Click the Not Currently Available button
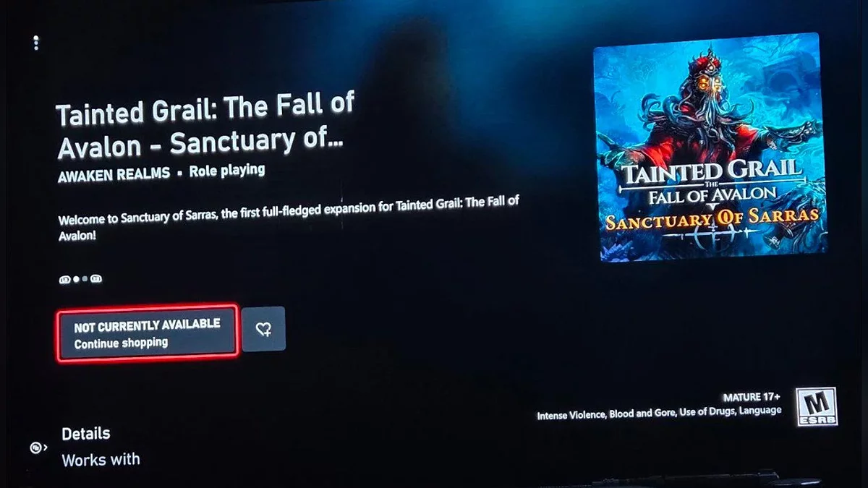Image resolution: width=868 pixels, height=488 pixels. [x=148, y=333]
